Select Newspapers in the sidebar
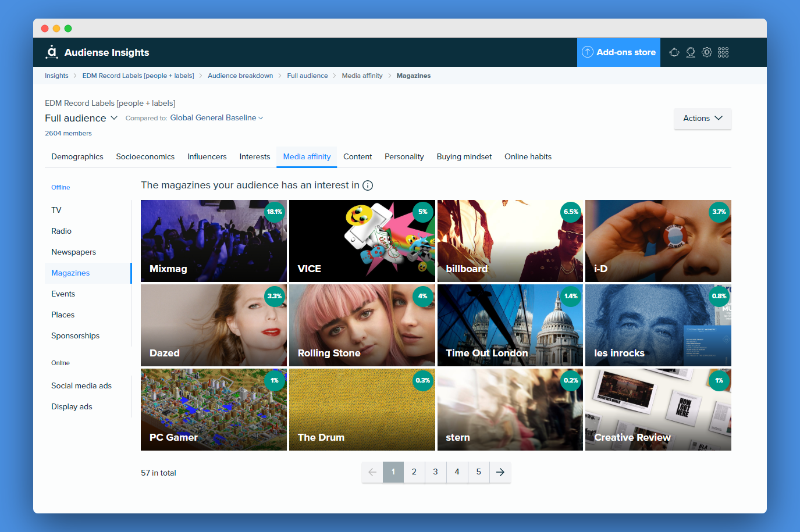 coord(88,252)
